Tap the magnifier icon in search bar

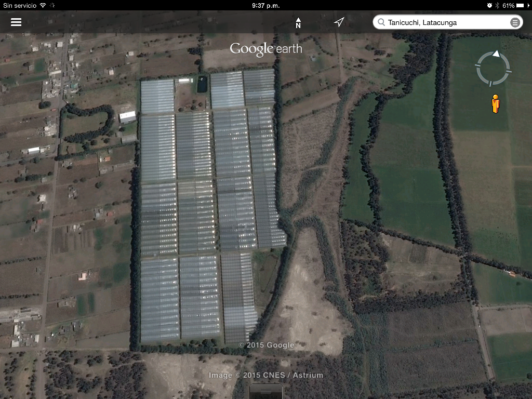click(x=381, y=22)
